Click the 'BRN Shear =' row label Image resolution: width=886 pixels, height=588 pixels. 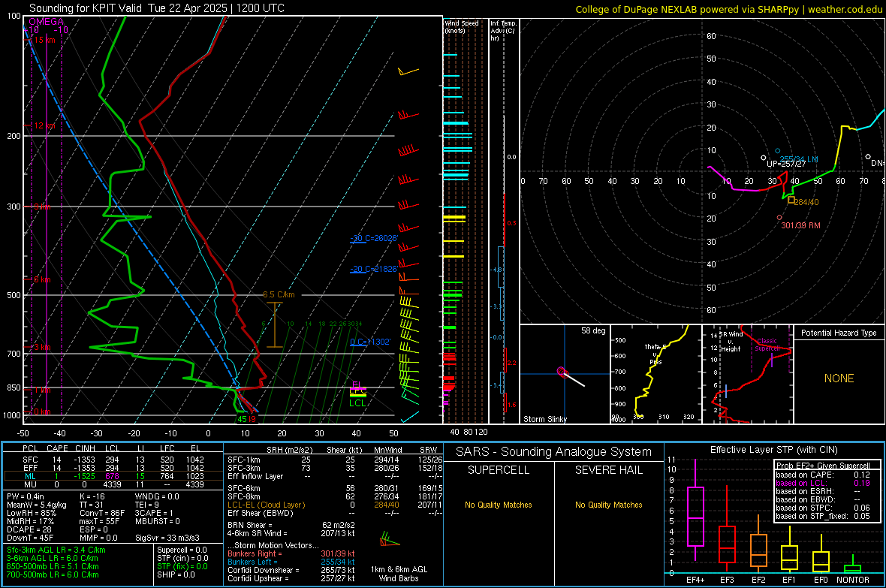tap(249, 525)
